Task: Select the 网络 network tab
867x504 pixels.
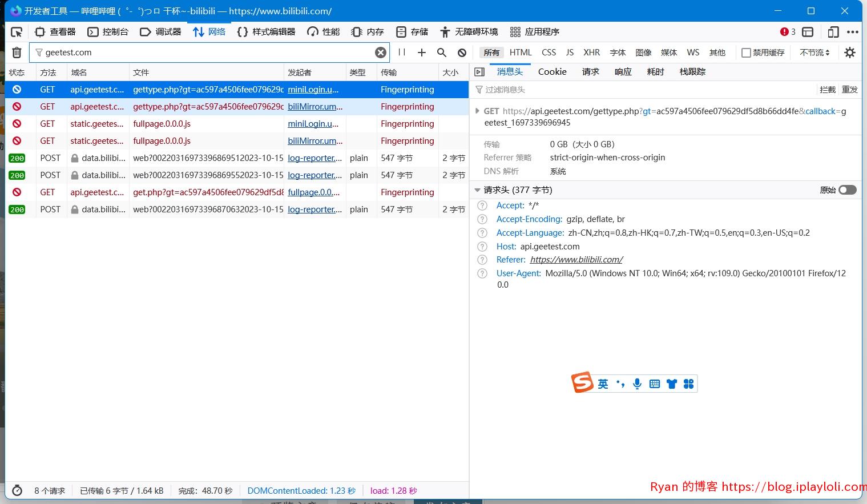Action: [x=209, y=32]
